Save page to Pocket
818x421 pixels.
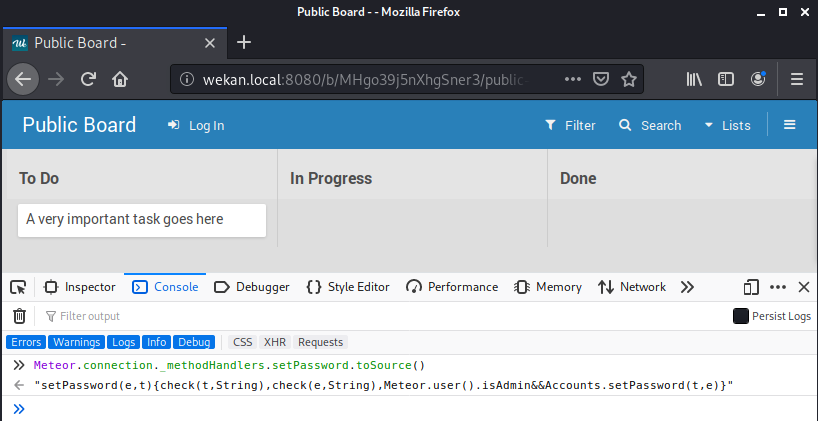coord(601,79)
